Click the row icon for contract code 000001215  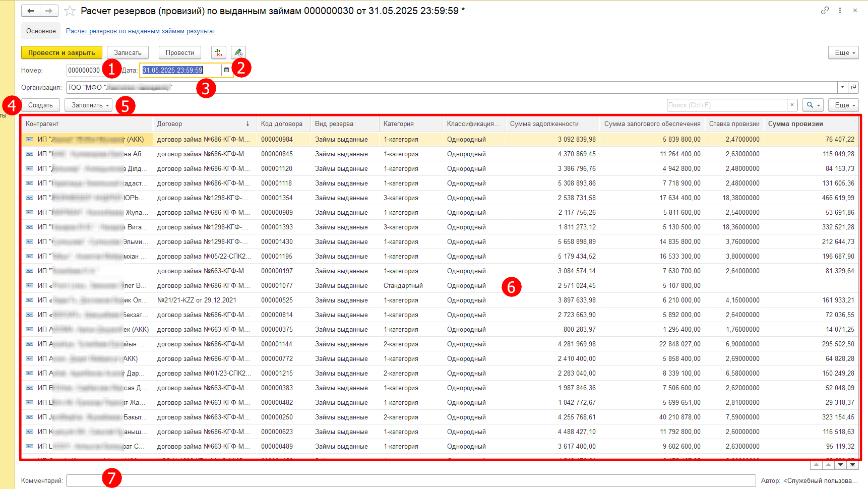29,373
